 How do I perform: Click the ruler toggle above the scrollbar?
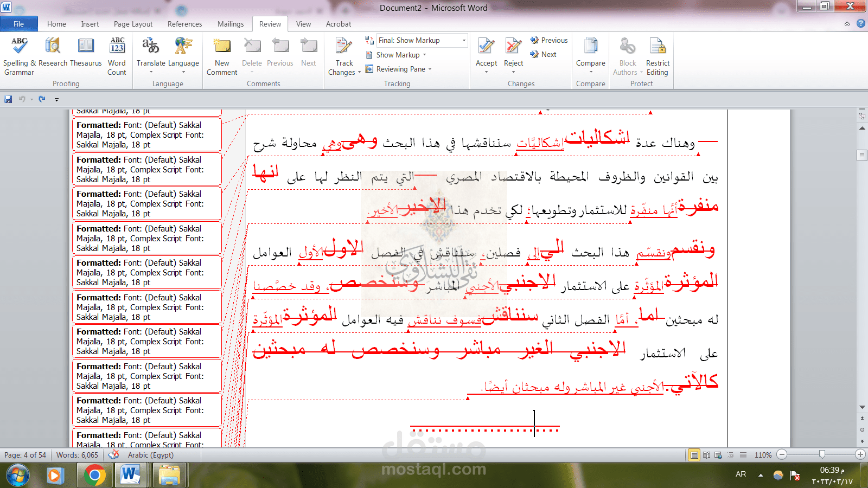point(862,116)
